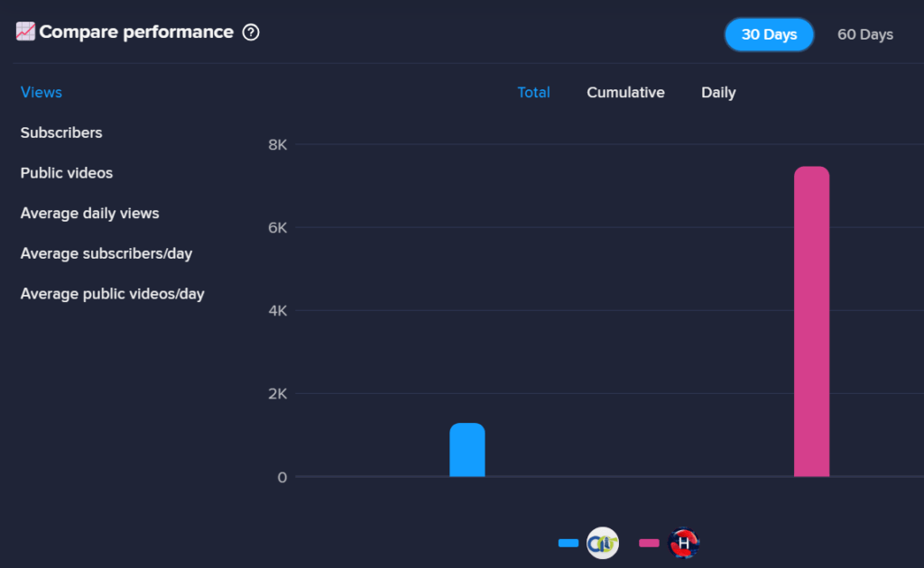924x568 pixels.
Task: Click the pink views bar
Action: (811, 321)
